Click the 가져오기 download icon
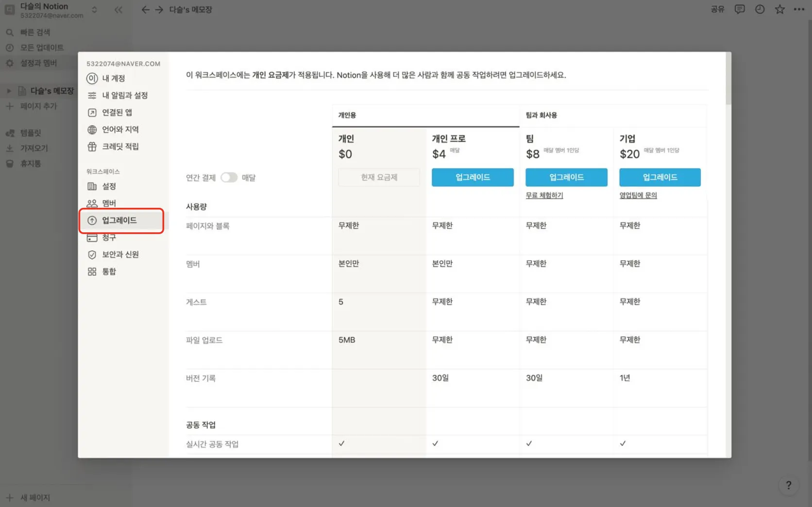This screenshot has width=812, height=507. click(x=10, y=148)
